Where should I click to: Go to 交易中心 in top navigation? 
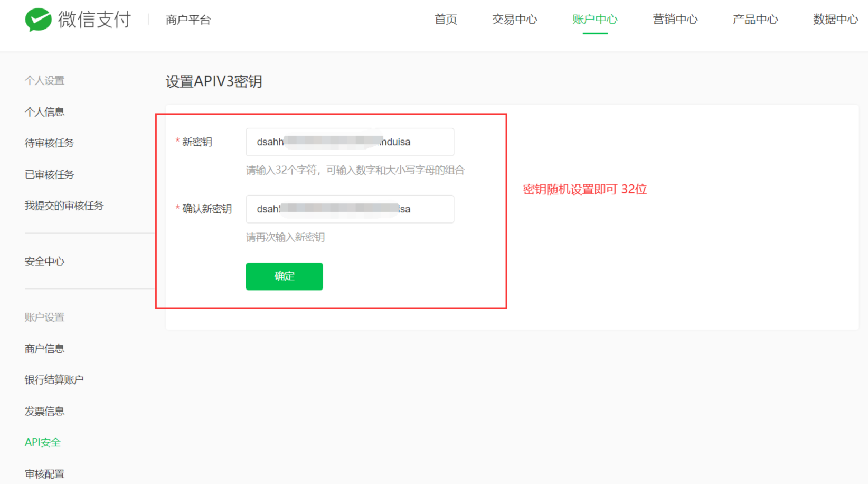click(514, 20)
